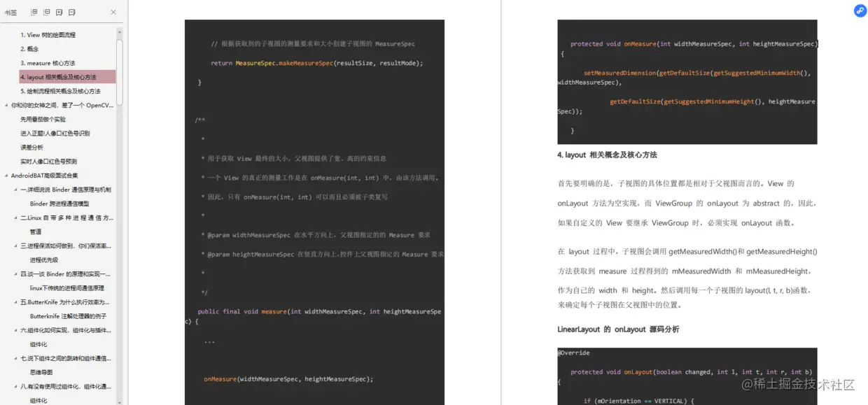Click the add bookmark icon
The width and height of the screenshot is (868, 405).
[x=59, y=13]
